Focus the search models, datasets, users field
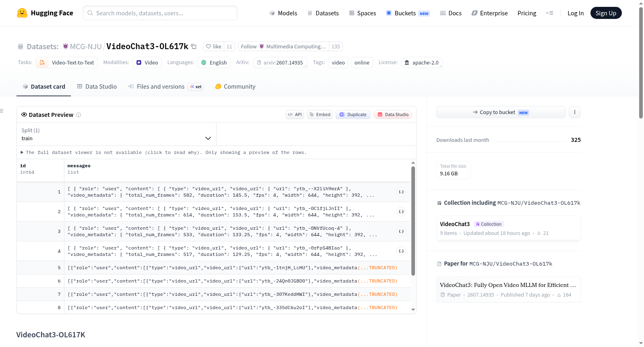This screenshot has height=347, width=644. [x=160, y=13]
